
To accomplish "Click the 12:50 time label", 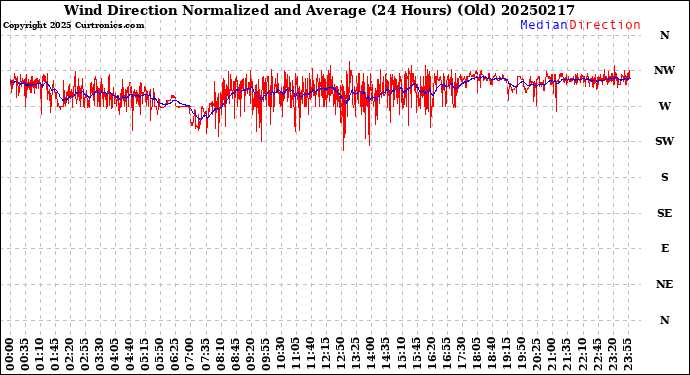I will point(340,355).
